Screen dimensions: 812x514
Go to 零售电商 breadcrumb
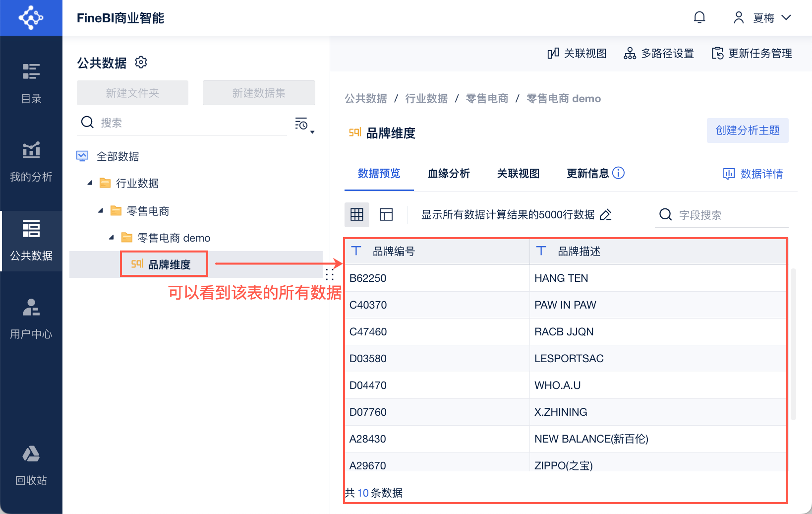[x=487, y=99]
